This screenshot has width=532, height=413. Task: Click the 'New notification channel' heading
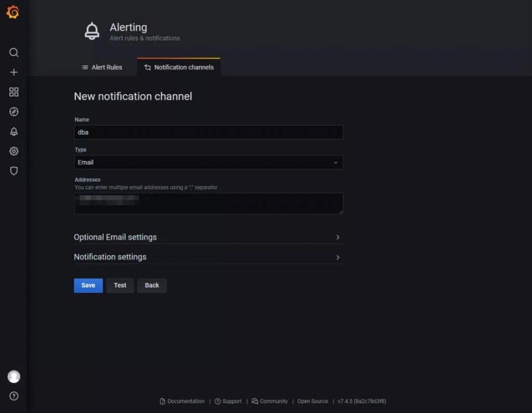[133, 97]
